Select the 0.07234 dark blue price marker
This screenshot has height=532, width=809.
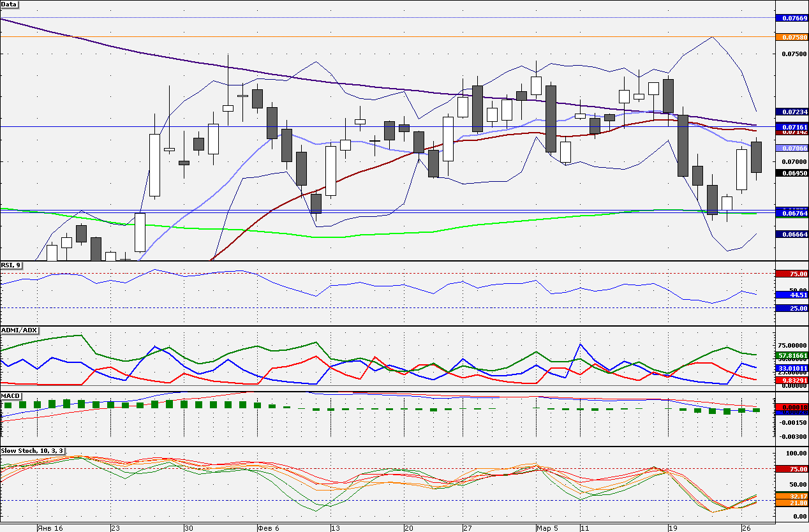click(x=792, y=112)
